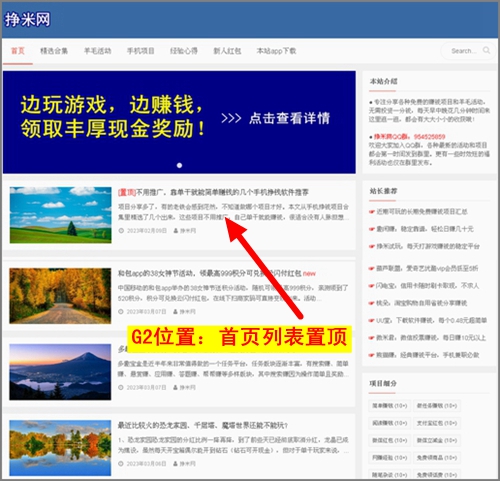
Task: Select the 微信红包 (10+) tag
Action: (390, 440)
